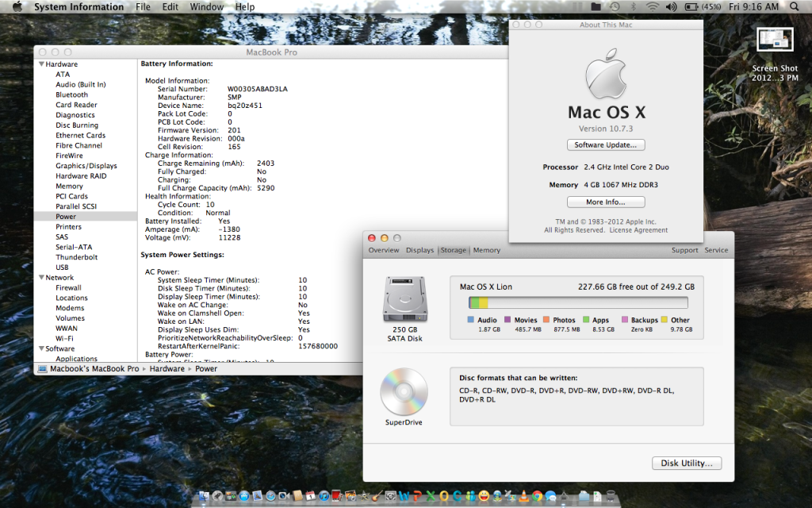Open the System Information menu
Image resolution: width=812 pixels, height=508 pixels.
point(79,6)
